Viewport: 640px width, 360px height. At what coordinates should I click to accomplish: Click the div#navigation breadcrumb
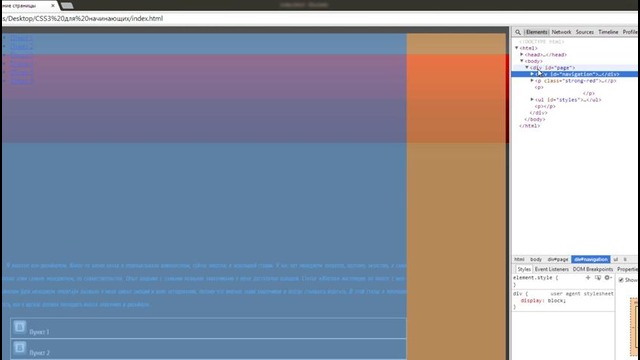(591, 260)
